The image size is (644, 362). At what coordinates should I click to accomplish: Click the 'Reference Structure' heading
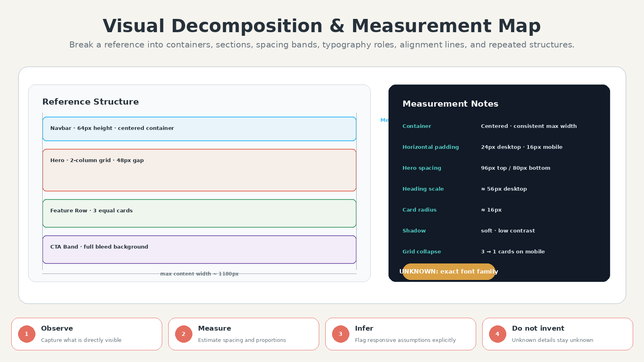(91, 102)
